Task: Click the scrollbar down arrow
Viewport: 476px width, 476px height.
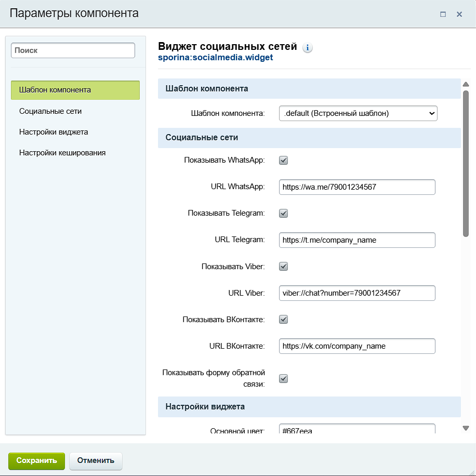Action: click(x=466, y=427)
